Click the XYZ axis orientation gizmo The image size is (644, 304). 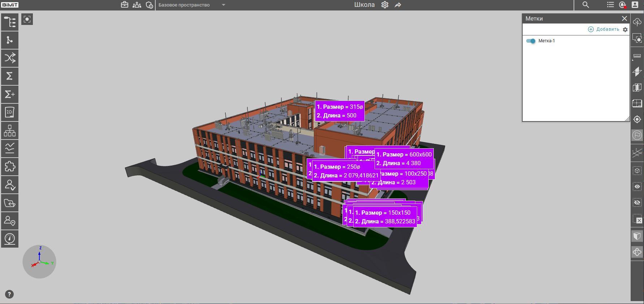(39, 262)
